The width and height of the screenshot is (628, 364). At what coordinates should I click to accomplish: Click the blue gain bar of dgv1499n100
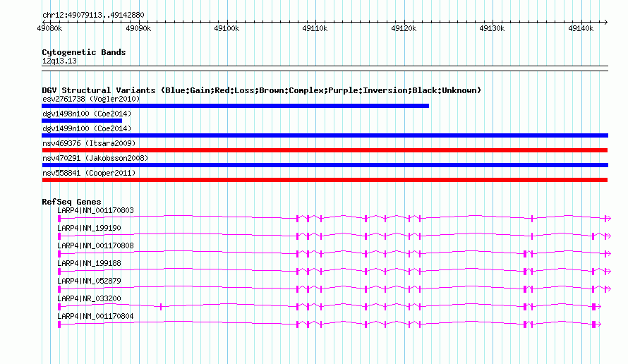(325, 135)
